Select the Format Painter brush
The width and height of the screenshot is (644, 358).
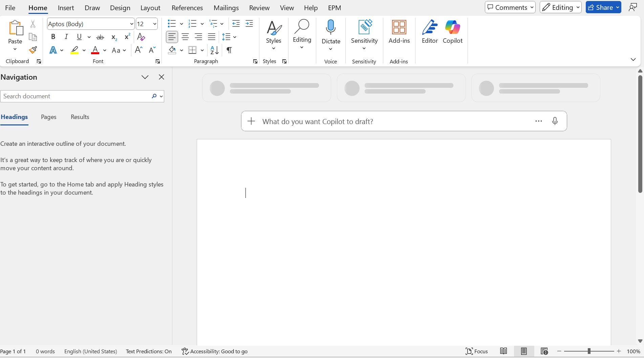point(33,50)
